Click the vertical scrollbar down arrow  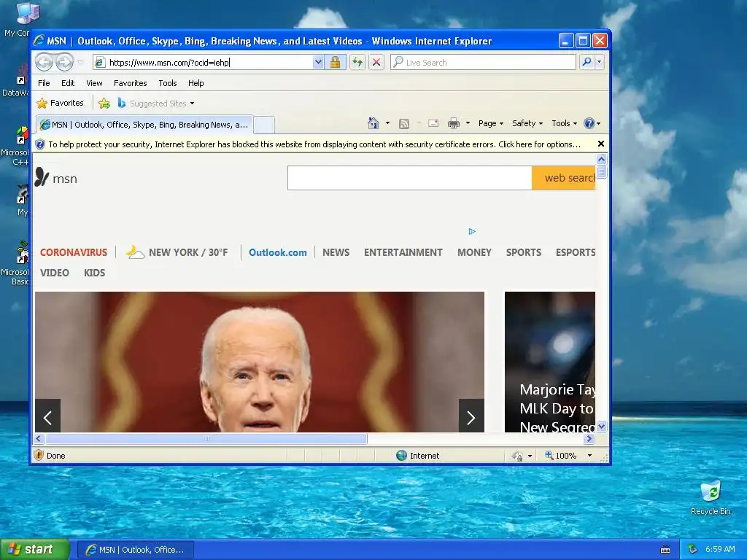pyautogui.click(x=601, y=426)
